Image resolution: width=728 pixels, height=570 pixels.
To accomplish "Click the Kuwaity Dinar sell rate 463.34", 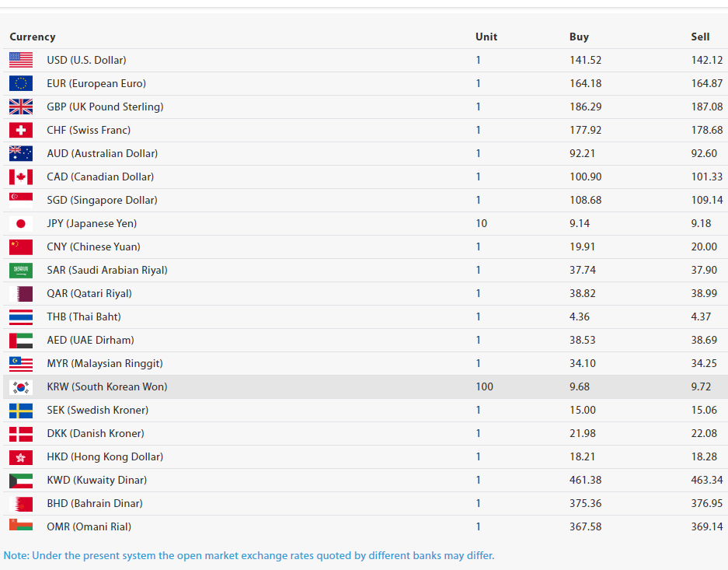I will point(706,480).
